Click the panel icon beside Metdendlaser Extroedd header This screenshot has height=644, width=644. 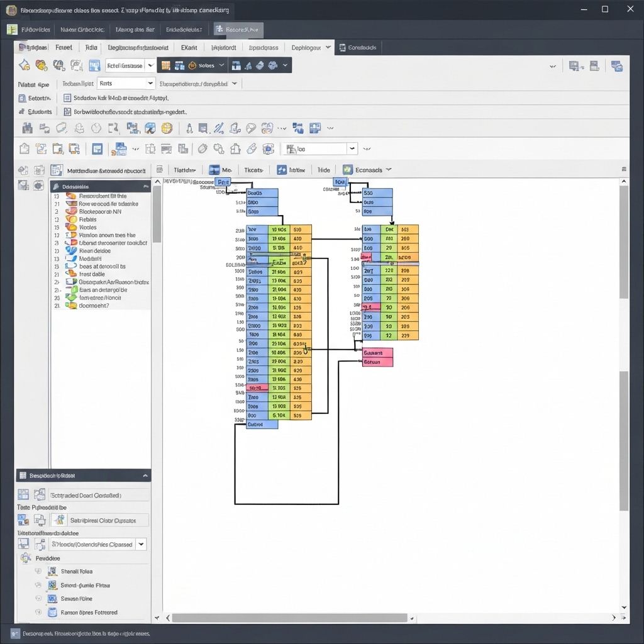pos(57,170)
